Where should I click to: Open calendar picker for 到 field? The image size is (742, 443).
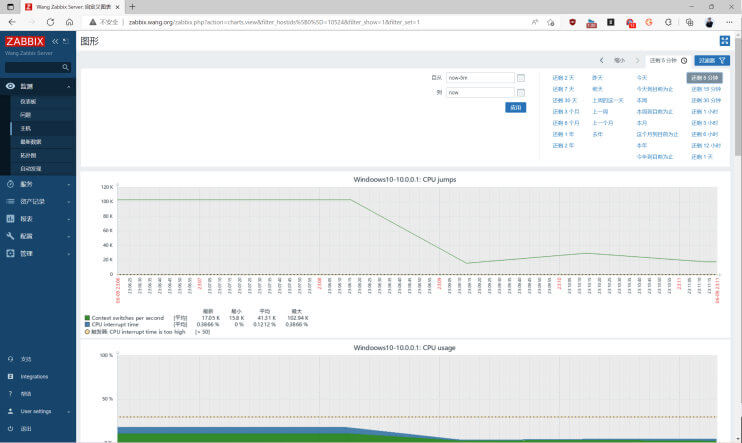coord(521,93)
